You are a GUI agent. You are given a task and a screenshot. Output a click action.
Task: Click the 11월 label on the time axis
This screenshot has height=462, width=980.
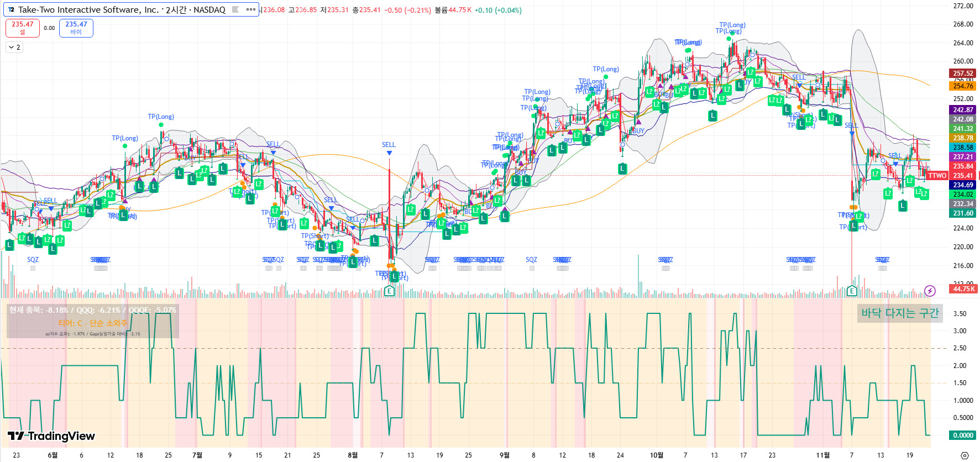[x=823, y=455]
